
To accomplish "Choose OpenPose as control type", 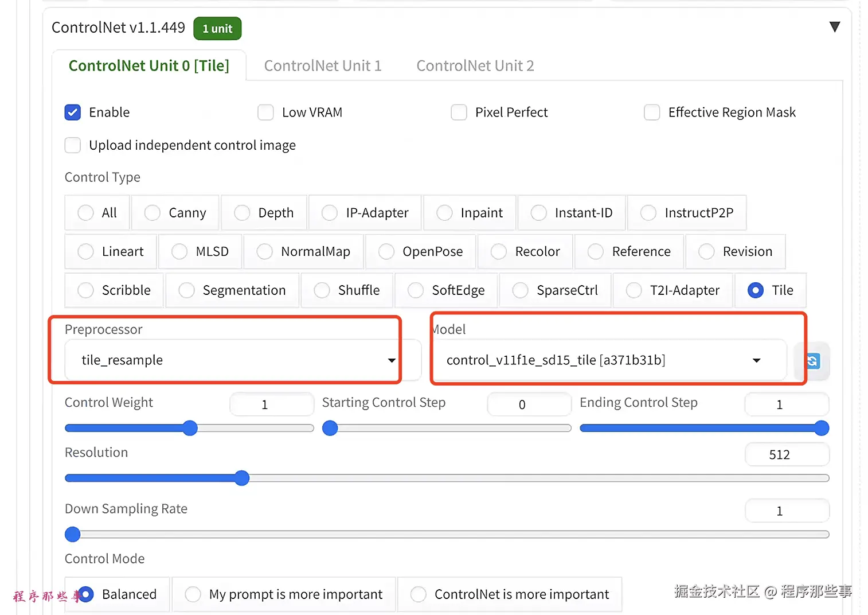I will (x=386, y=252).
